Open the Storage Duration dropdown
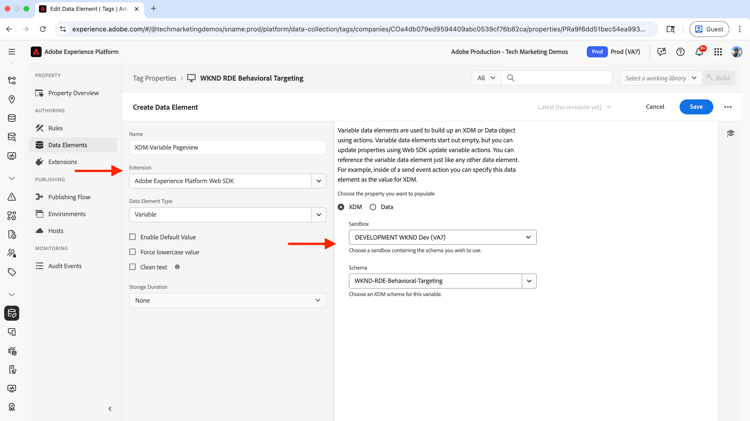This screenshot has width=750, height=421. [227, 300]
